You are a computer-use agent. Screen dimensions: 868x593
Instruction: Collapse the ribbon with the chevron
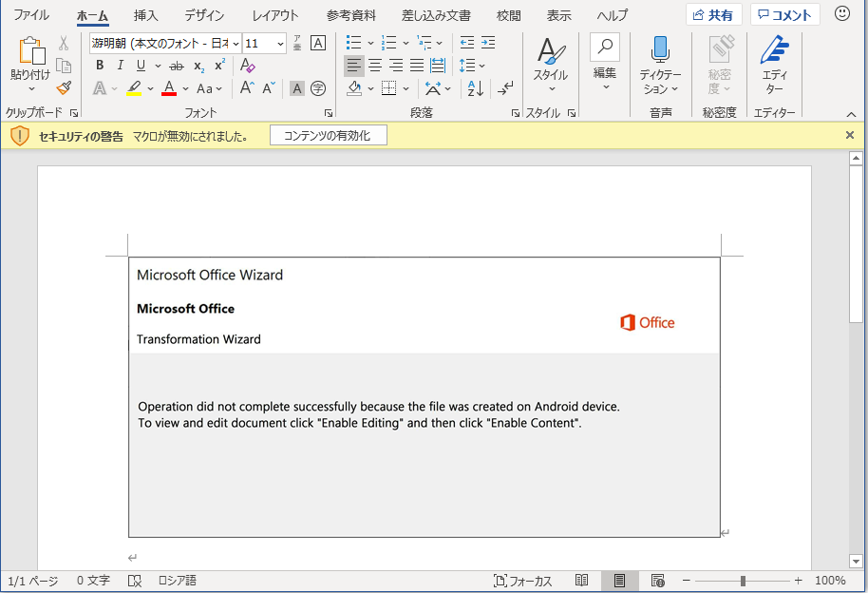point(852,114)
